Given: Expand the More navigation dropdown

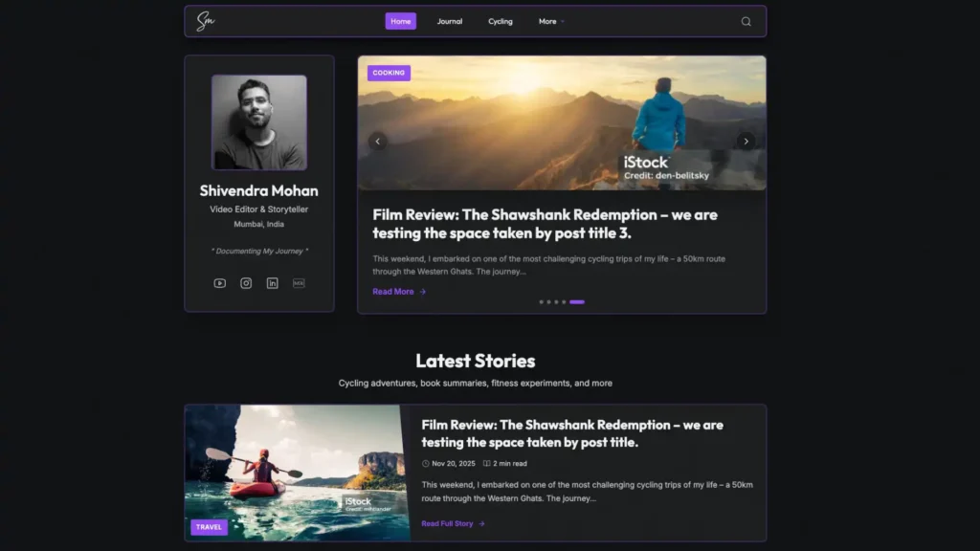Looking at the screenshot, I should pyautogui.click(x=551, y=20).
